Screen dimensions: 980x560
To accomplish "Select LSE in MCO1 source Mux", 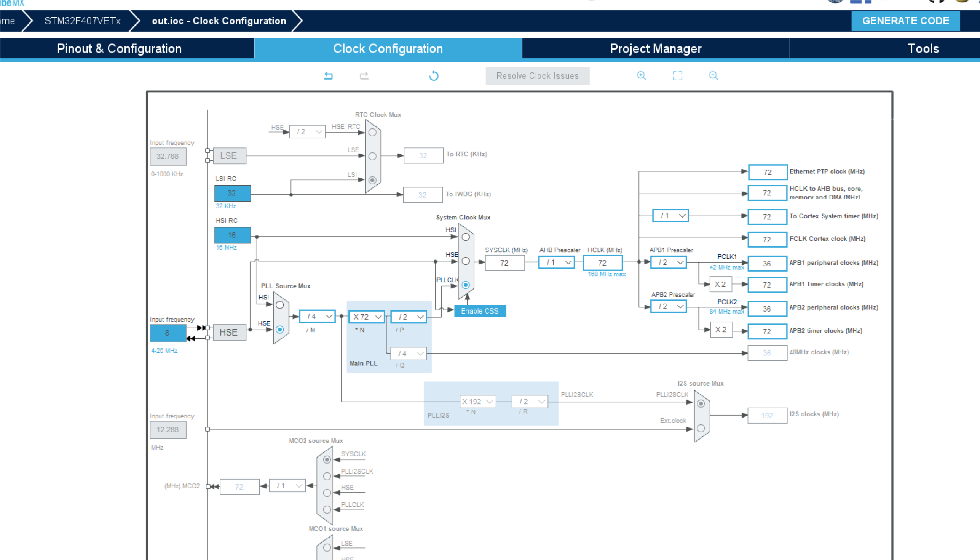I will 327,547.
